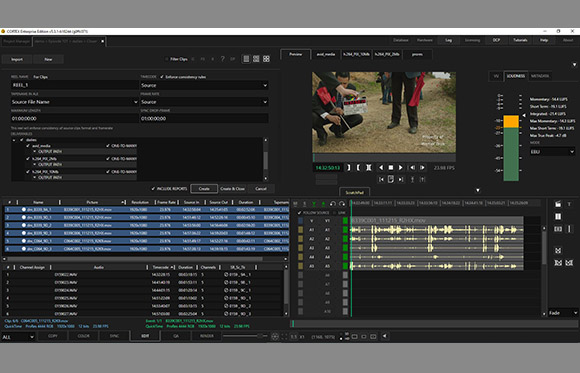
Task: Toggle the speaker audio icon in bottom bar
Action: (x=385, y=336)
